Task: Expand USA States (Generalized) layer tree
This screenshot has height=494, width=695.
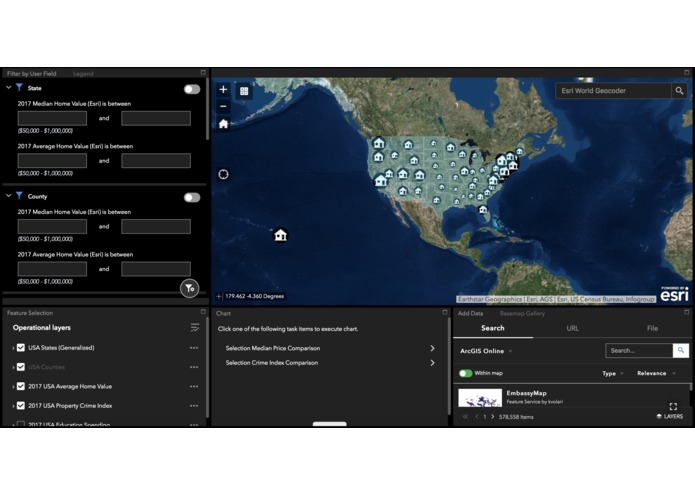Action: (13, 348)
